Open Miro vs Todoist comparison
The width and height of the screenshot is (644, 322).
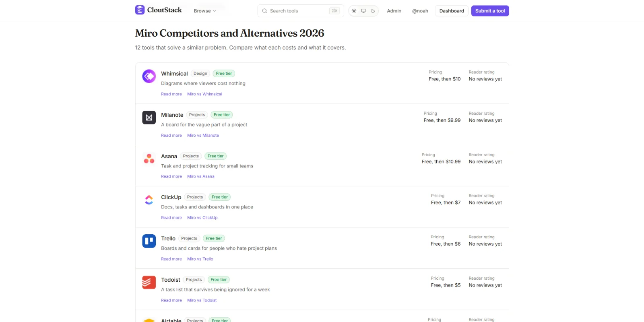click(x=202, y=300)
